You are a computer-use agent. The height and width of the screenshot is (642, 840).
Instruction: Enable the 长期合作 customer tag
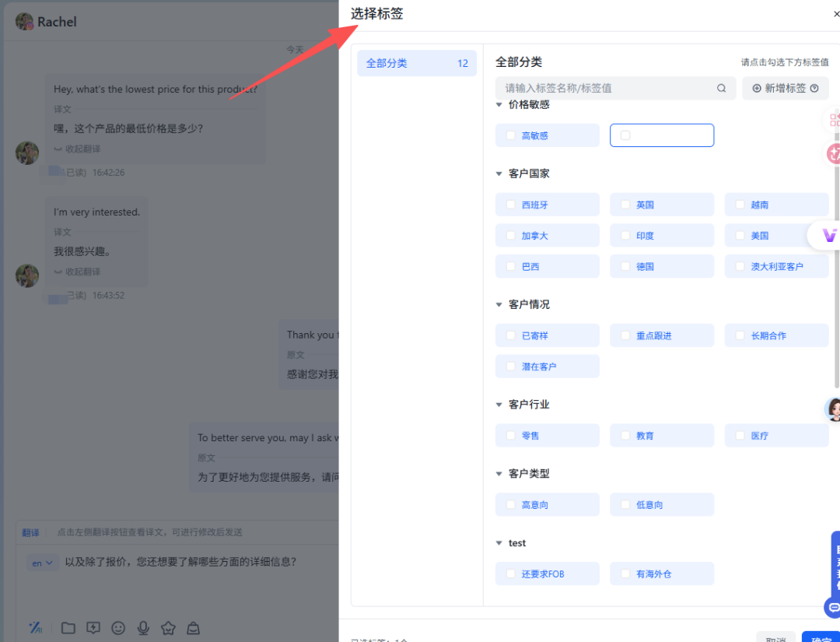coord(738,335)
